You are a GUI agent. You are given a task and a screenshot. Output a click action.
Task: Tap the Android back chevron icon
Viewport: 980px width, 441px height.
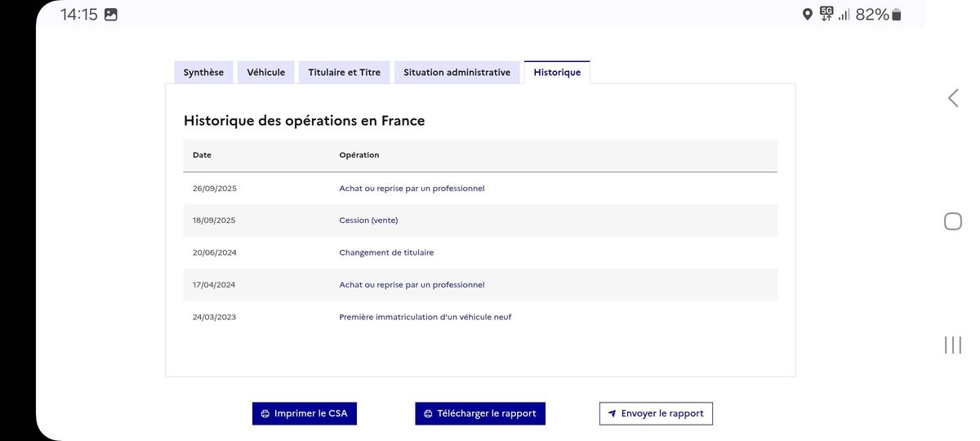(x=952, y=99)
